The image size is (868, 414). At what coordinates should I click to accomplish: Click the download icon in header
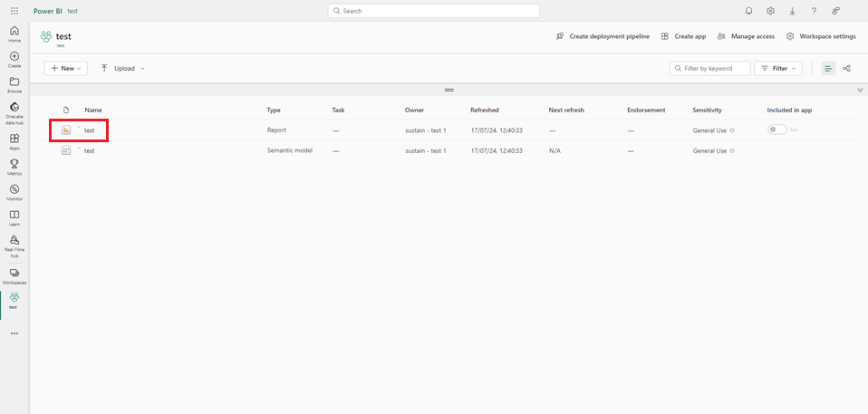[x=792, y=11]
